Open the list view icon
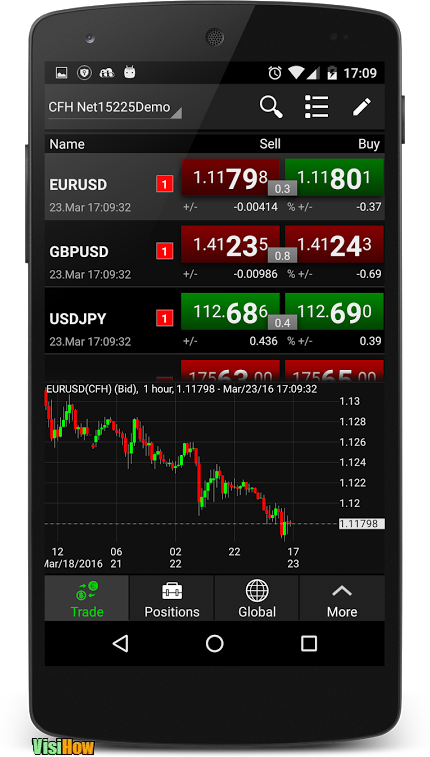Image resolution: width=430 pixels, height=757 pixels. [x=317, y=107]
